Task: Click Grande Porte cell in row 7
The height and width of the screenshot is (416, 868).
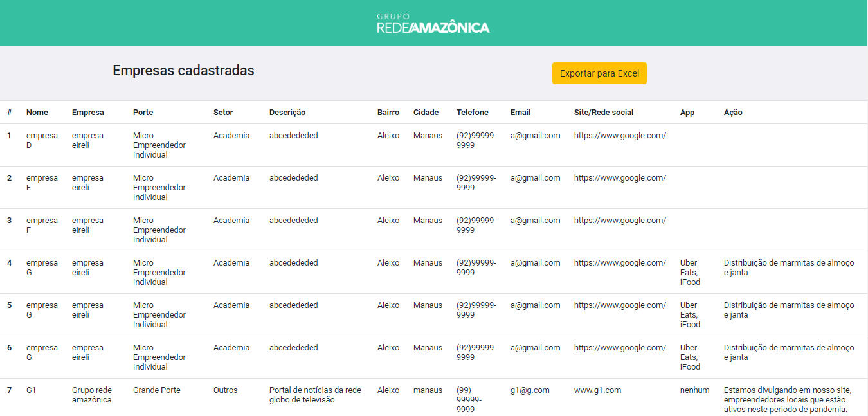Action: [x=157, y=390]
